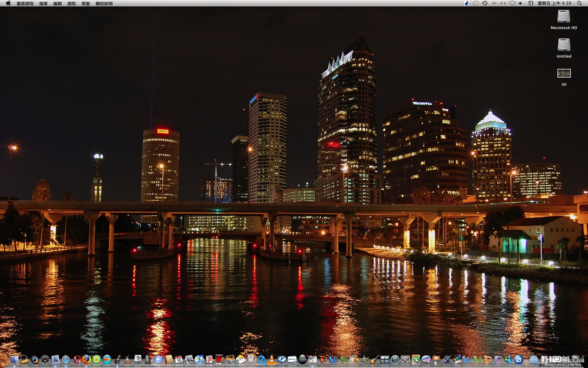Open iTunes from the dock
Viewport: 588px width, 368px height.
[199, 359]
